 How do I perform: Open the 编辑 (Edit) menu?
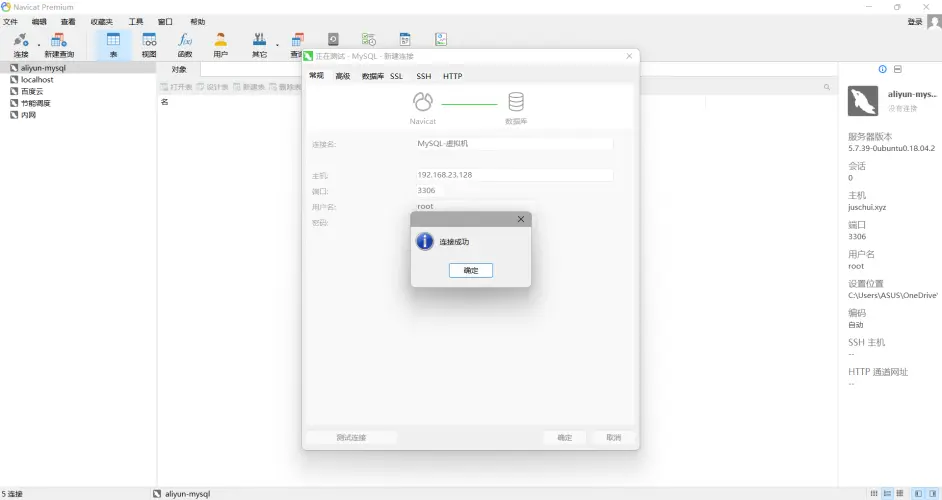tap(39, 22)
